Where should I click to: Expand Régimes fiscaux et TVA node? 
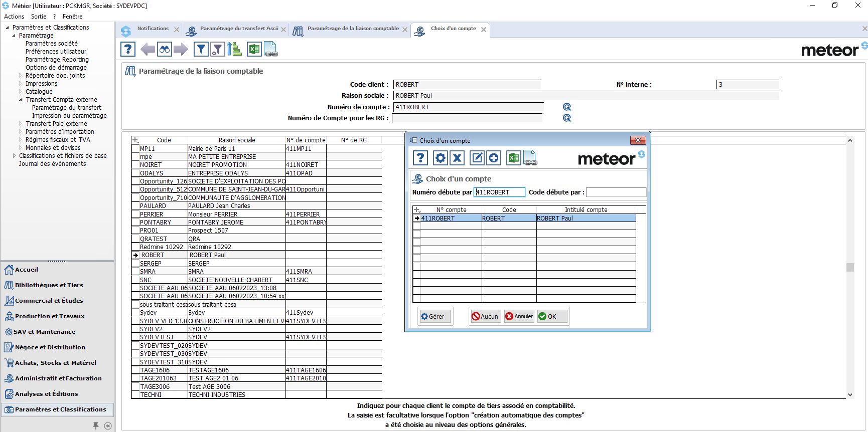[x=21, y=140]
